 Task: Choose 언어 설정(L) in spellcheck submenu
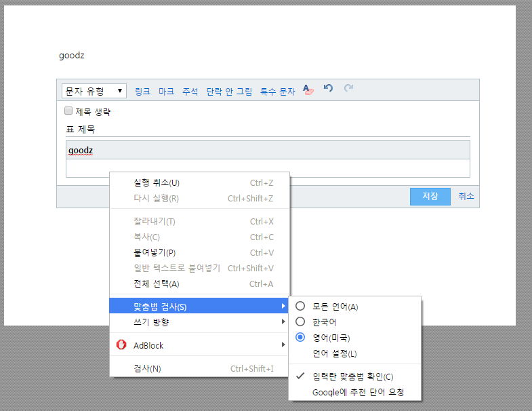pyautogui.click(x=354, y=353)
